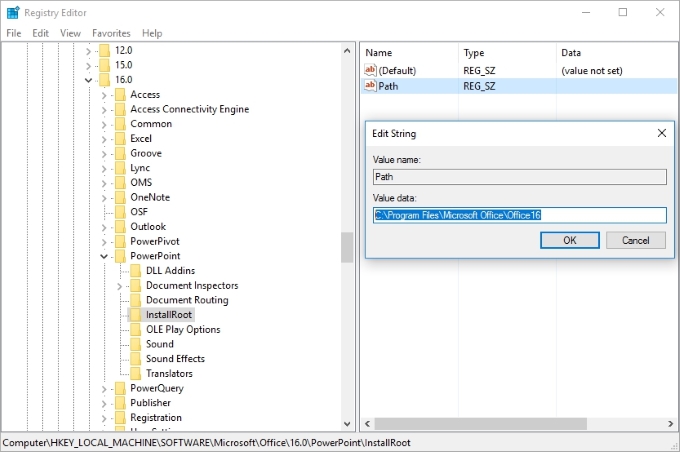Image resolution: width=680 pixels, height=452 pixels.
Task: Expand the Outlook key node
Action: [105, 227]
